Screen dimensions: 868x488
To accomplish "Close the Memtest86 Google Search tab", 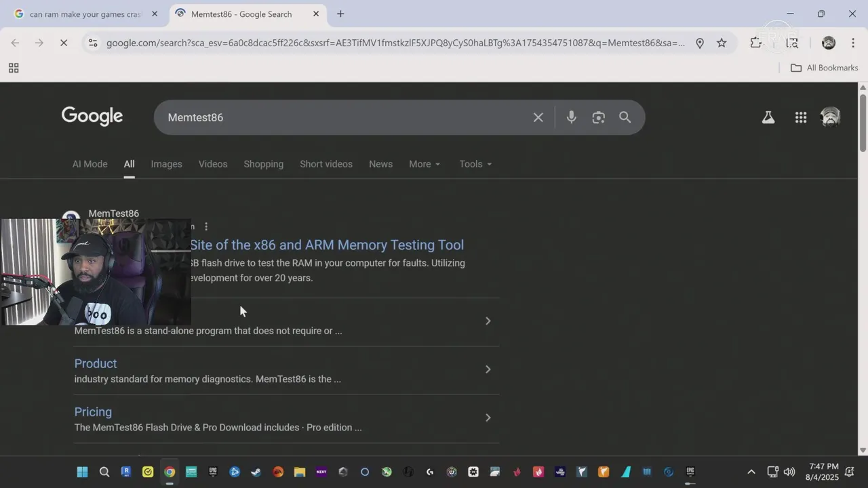I will pyautogui.click(x=316, y=14).
